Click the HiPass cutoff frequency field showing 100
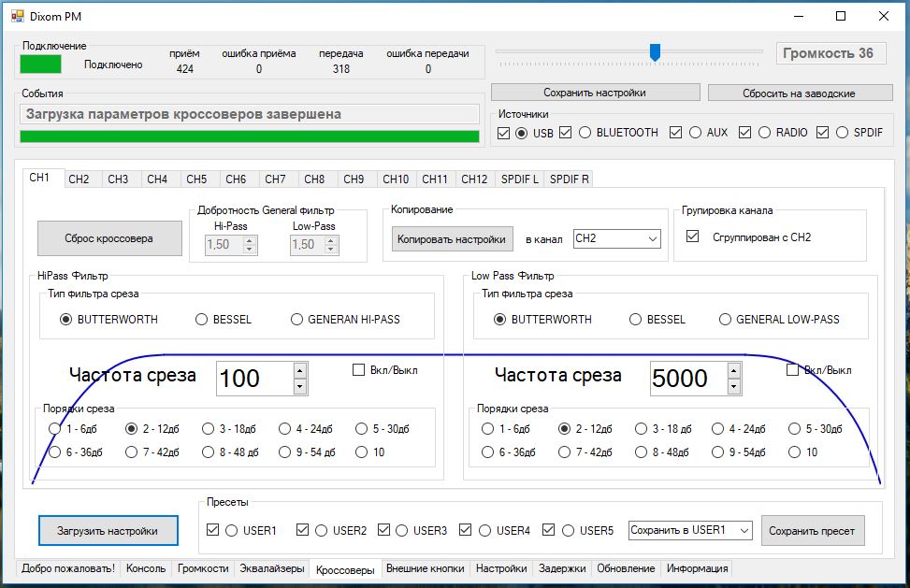Screen dimensions: 910x588 tap(254, 379)
